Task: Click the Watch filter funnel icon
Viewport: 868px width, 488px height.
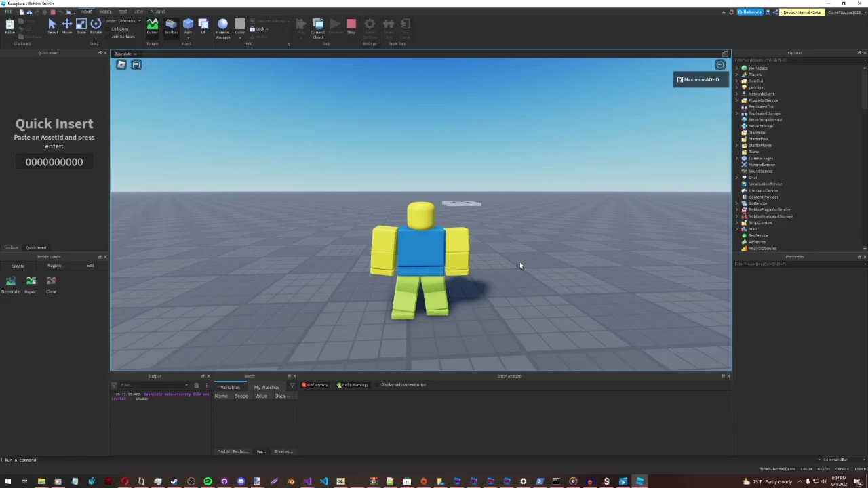Action: click(292, 386)
